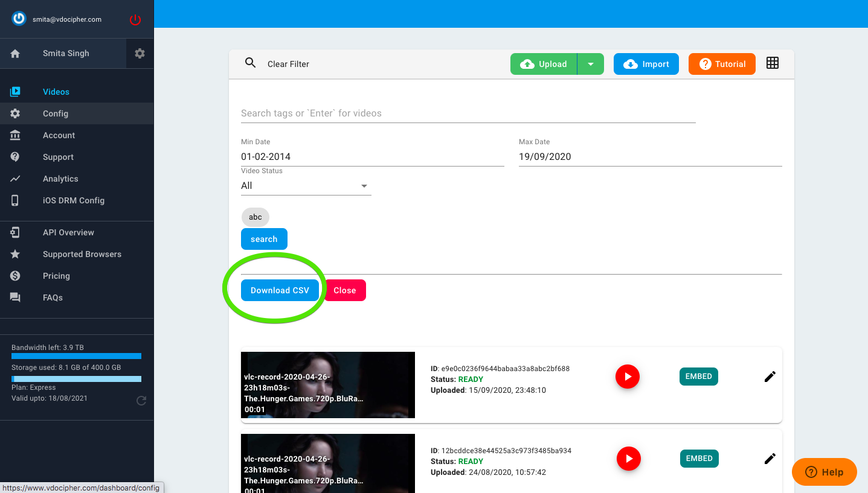
Task: Click EMBED for video uploaded 24/08/2020
Action: tap(699, 459)
